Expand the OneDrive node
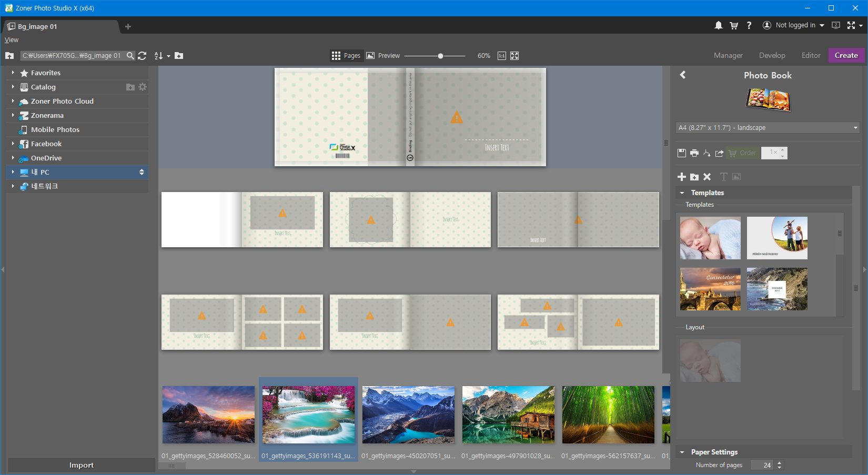The image size is (868, 475). pyautogui.click(x=13, y=158)
